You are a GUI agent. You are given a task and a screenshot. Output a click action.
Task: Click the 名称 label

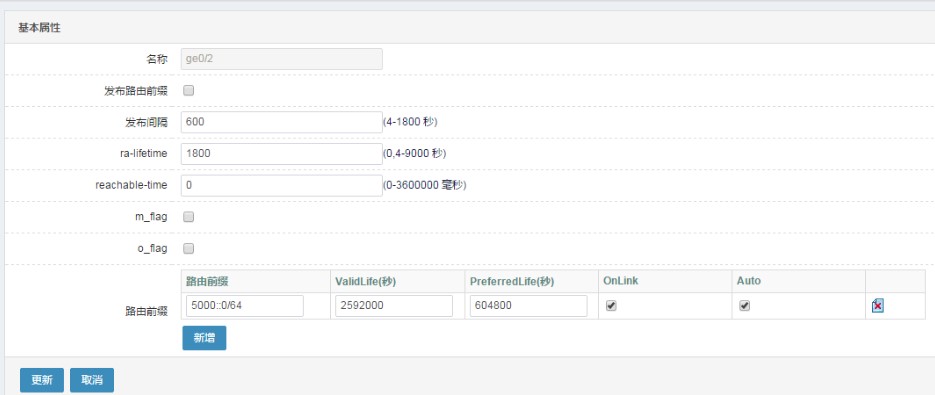pos(157,59)
